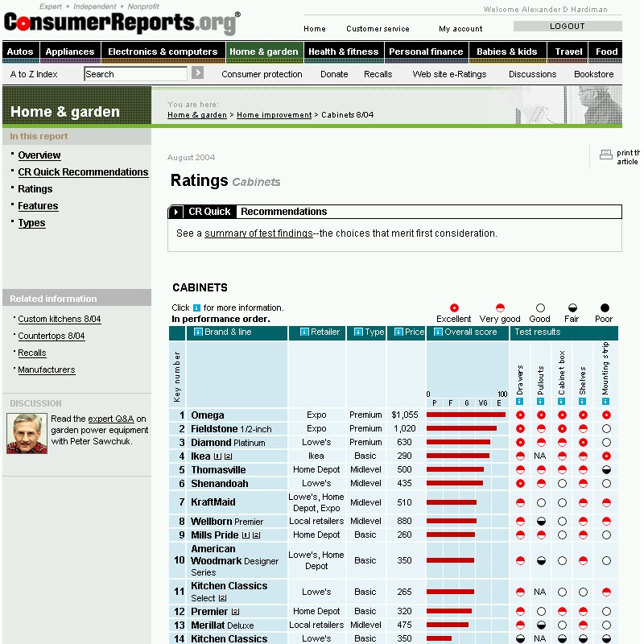Click Peter Sawchuk's photo thumbnail
644x644 pixels.
pos(27,434)
